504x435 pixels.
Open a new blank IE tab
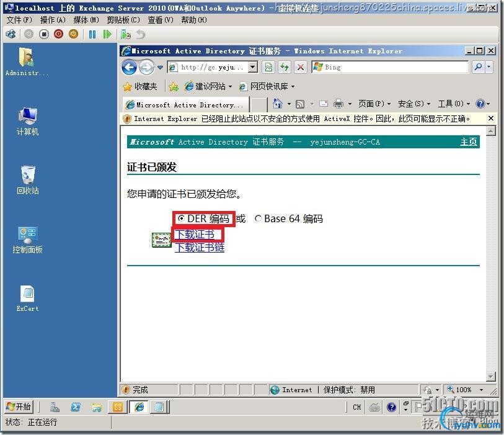tap(259, 105)
